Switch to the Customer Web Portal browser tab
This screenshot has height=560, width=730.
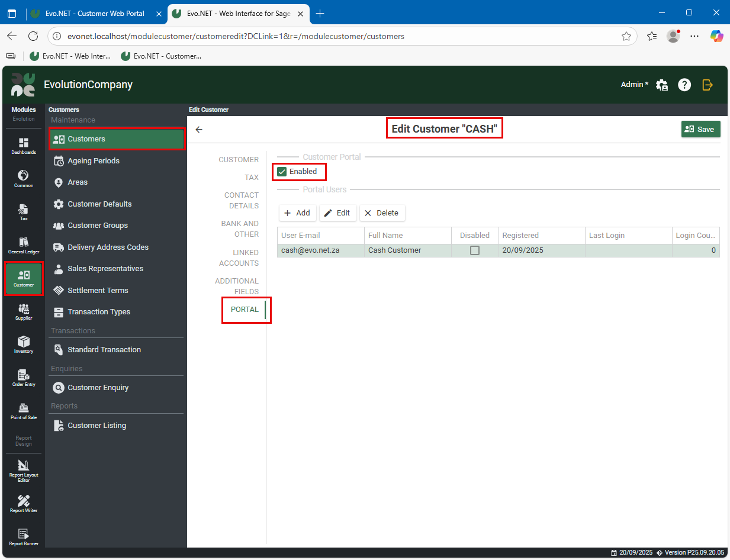[x=95, y=13]
